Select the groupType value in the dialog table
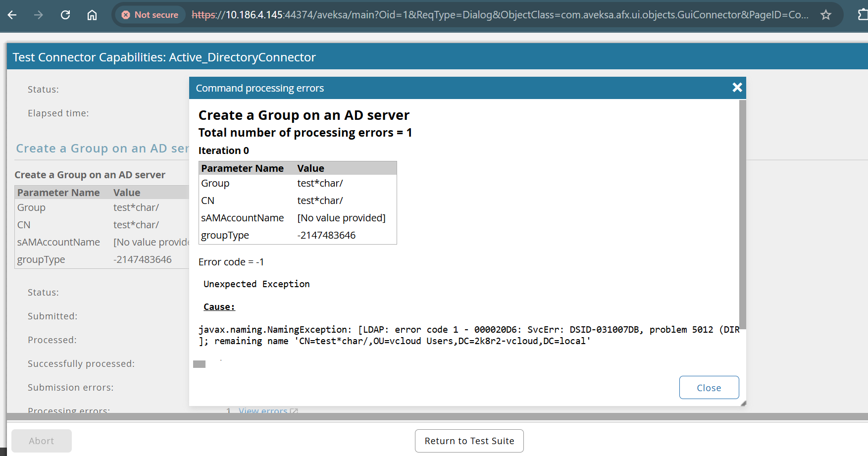868x456 pixels. [x=326, y=235]
